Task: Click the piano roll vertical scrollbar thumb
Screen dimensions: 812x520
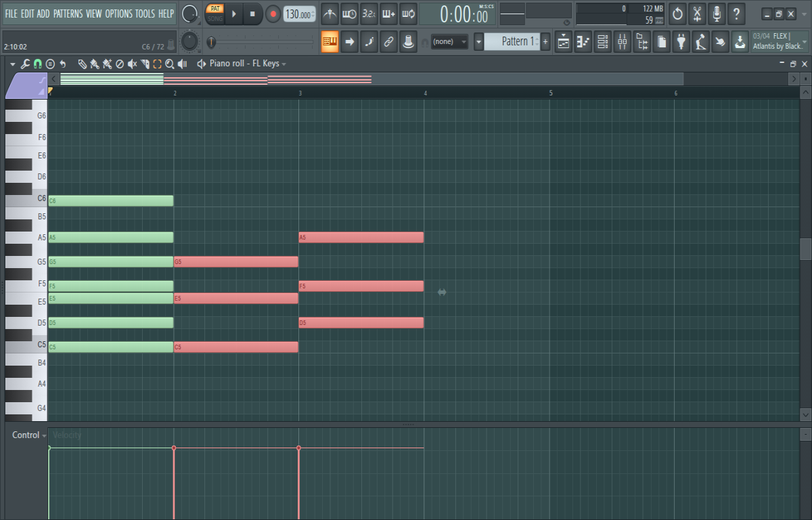Action: (805, 249)
